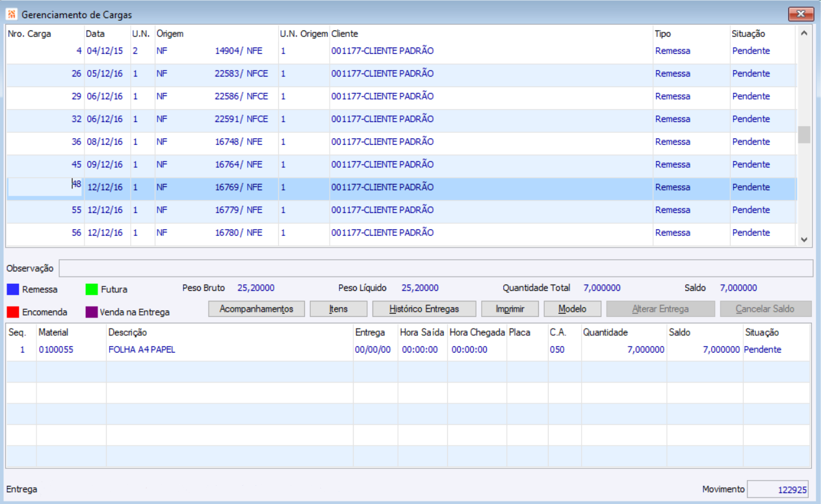Viewport: 821px width, 504px height.
Task: Click Entrega value 00/00/00
Action: pyautogui.click(x=373, y=349)
